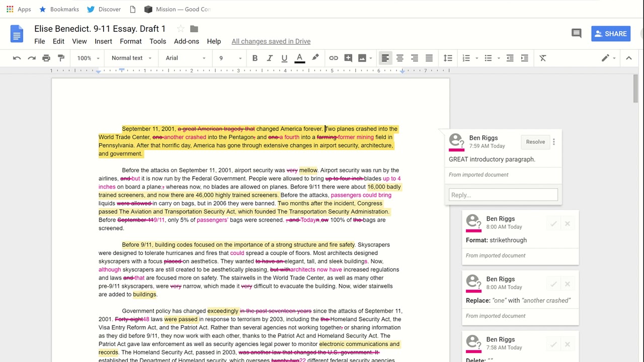Viewport: 644px width, 362px height.
Task: Select Left align
Action: coord(385,58)
